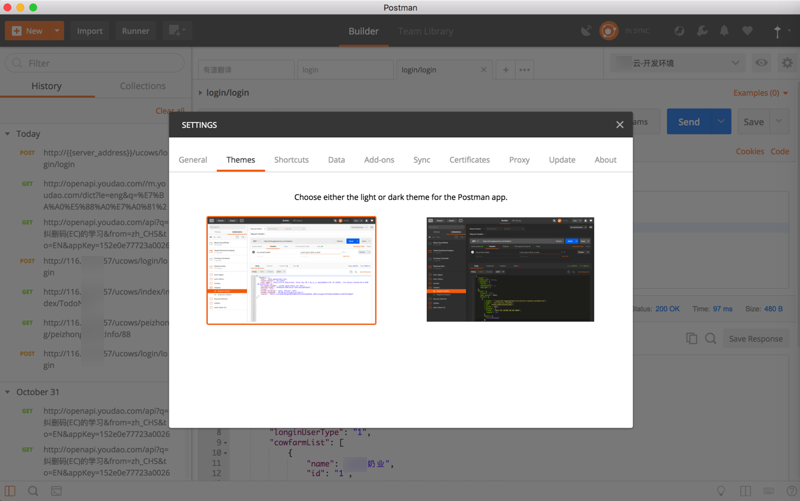Open the help icon in the status bar
This screenshot has height=501, width=800.
point(791,491)
